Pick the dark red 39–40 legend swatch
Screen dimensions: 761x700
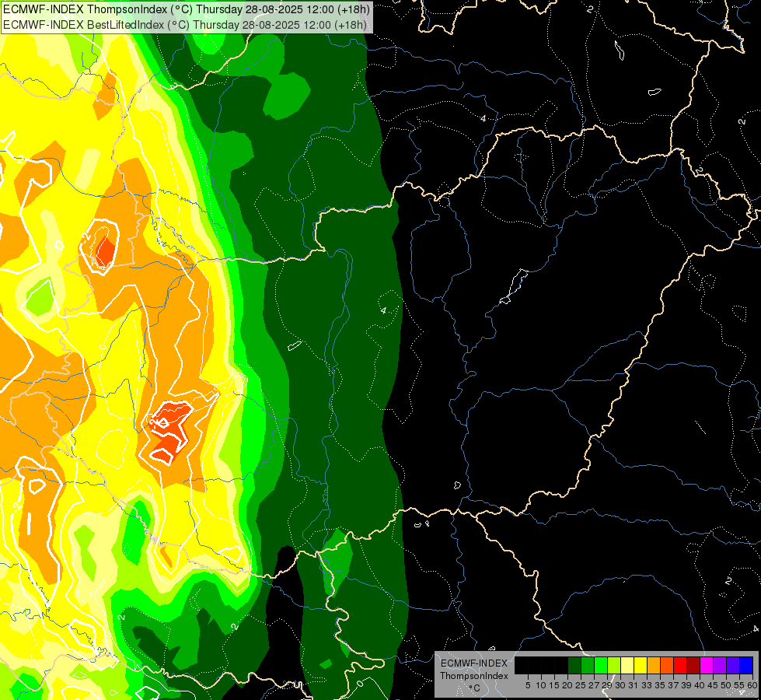pos(693,665)
